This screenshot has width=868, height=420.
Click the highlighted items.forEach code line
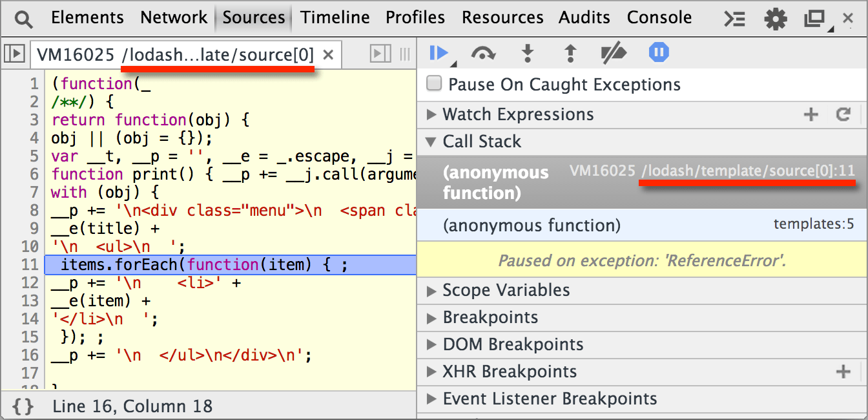(x=230, y=264)
